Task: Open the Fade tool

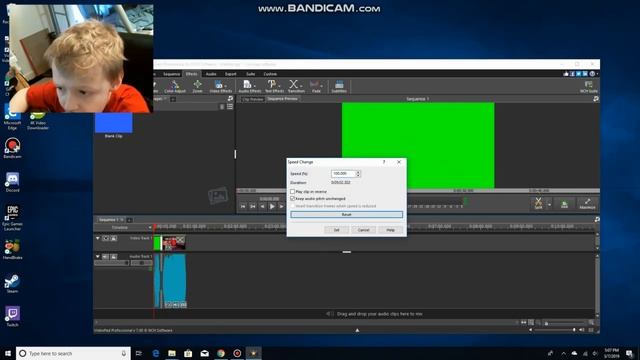Action: click(x=315, y=86)
